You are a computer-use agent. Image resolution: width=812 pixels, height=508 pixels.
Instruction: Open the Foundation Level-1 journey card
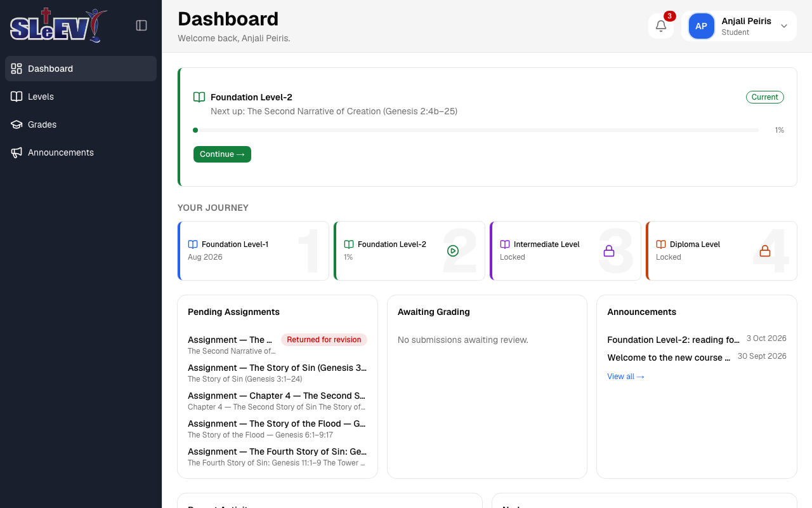click(x=253, y=251)
